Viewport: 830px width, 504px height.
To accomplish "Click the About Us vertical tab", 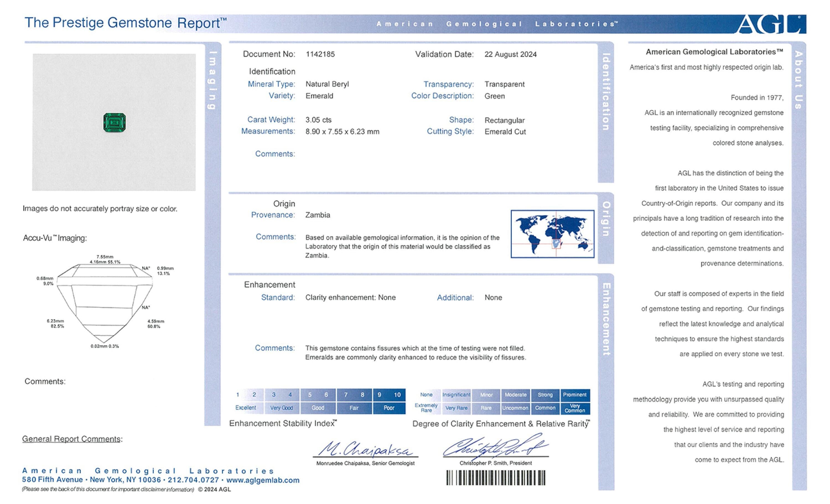I will (798, 80).
